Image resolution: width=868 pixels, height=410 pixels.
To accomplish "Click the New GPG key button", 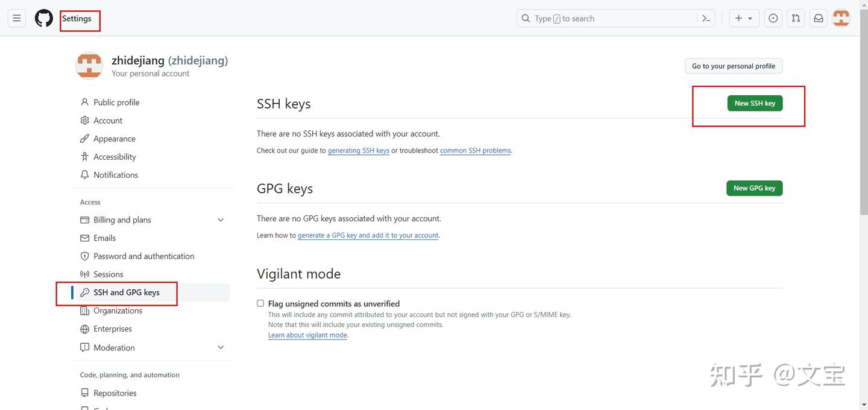I will point(754,188).
